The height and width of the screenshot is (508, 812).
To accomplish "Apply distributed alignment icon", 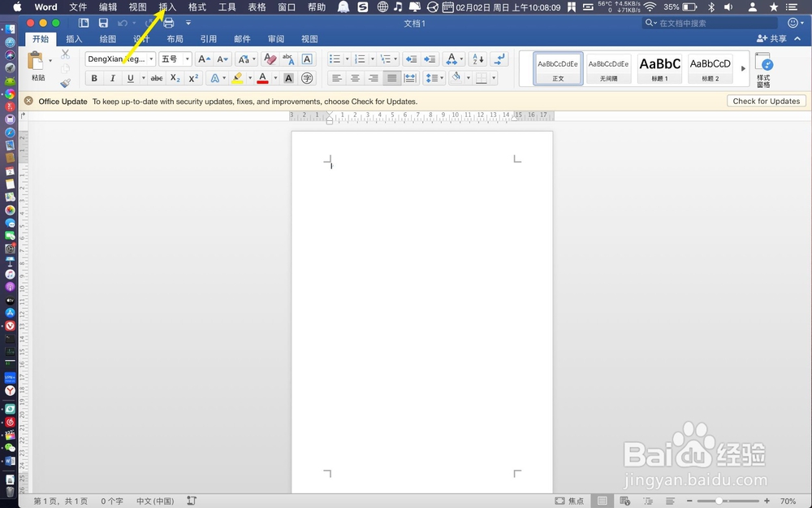I will point(410,78).
